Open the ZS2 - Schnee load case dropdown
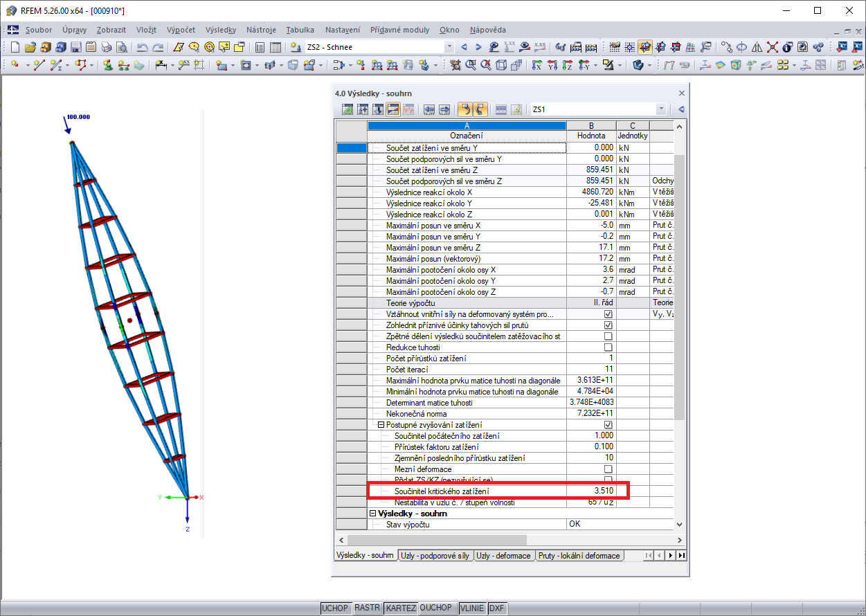This screenshot has height=616, width=866. click(x=449, y=47)
